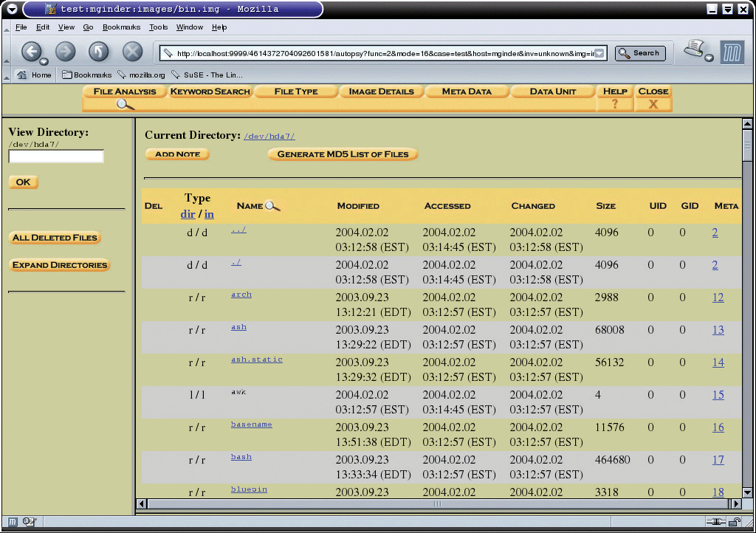756x533 pixels.
Task: Click the online/offline connection icon
Action: click(x=716, y=522)
